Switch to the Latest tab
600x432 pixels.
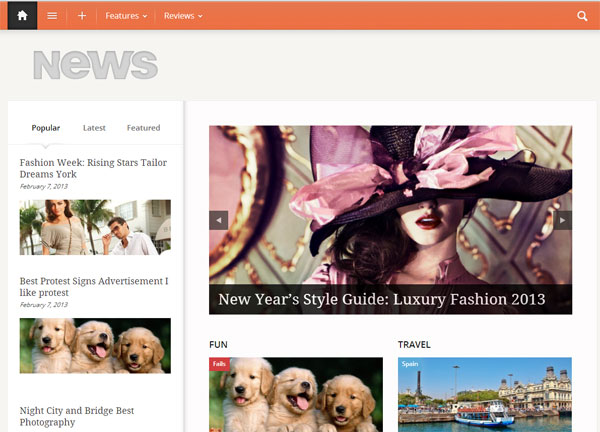(x=94, y=128)
